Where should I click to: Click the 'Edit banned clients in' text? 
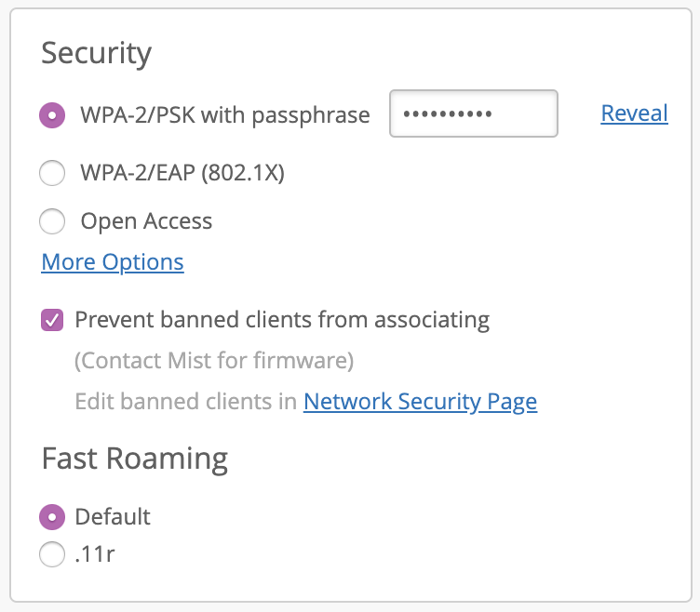[186, 402]
